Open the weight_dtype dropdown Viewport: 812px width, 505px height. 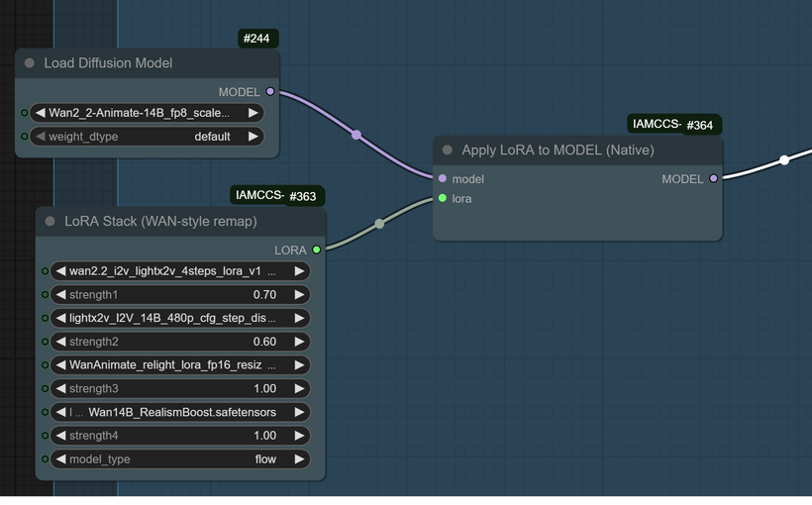click(147, 137)
